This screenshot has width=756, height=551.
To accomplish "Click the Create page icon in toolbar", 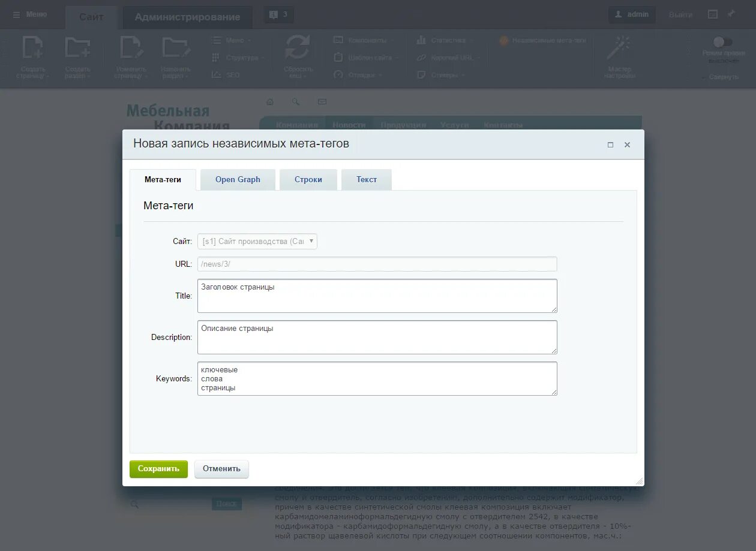I will pyautogui.click(x=33, y=49).
